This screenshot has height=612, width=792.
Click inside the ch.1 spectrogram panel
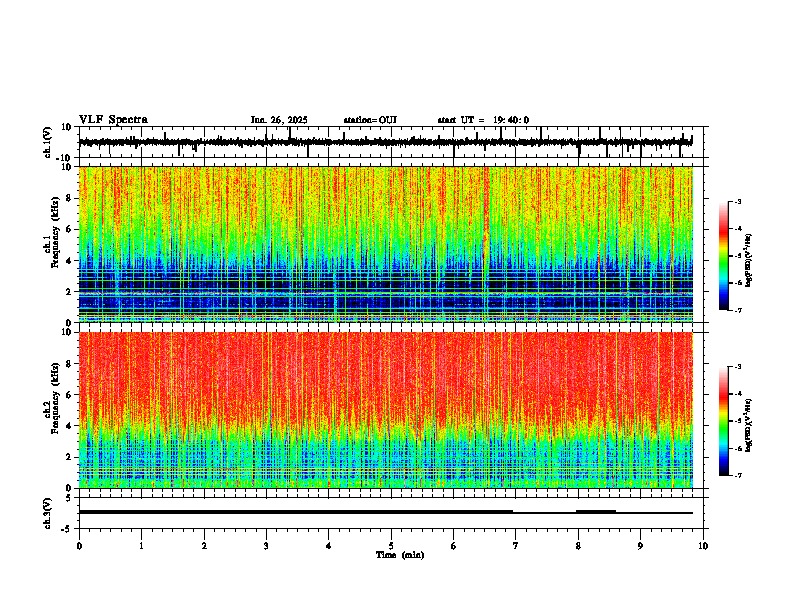coord(386,244)
